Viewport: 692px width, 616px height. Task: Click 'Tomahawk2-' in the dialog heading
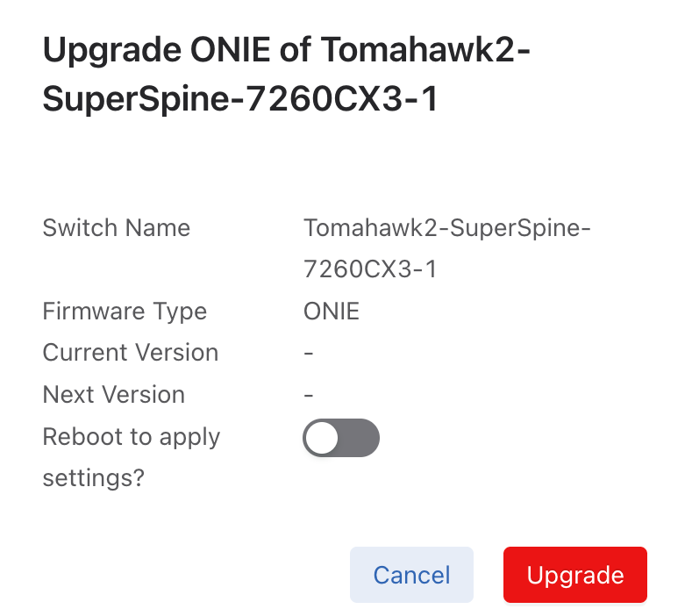pyautogui.click(x=426, y=50)
